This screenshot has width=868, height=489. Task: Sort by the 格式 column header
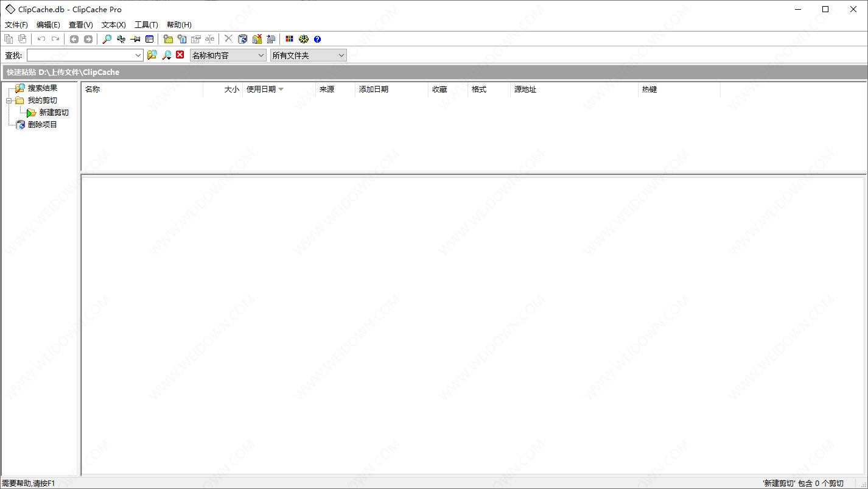[489, 90]
